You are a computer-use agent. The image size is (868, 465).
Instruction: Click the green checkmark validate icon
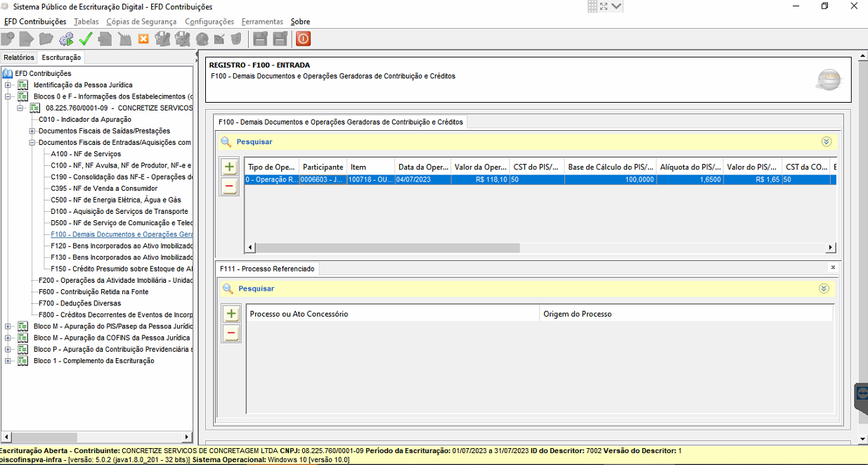coord(86,39)
